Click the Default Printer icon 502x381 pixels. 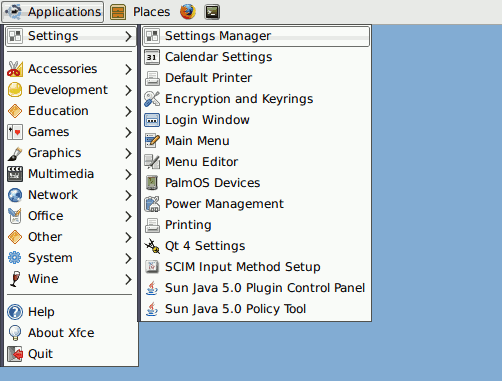pos(152,78)
